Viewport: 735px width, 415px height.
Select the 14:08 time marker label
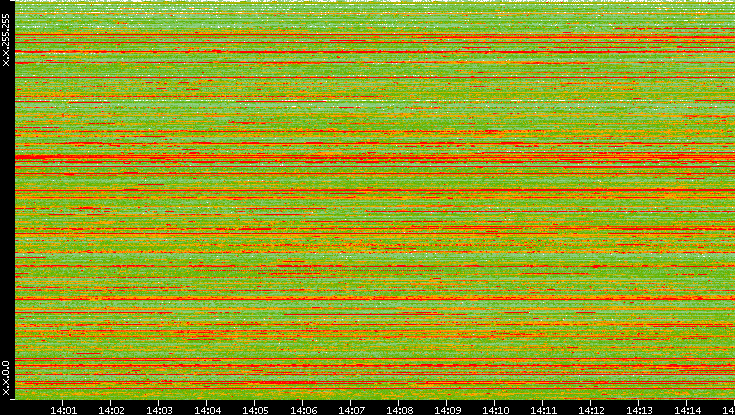[400, 410]
